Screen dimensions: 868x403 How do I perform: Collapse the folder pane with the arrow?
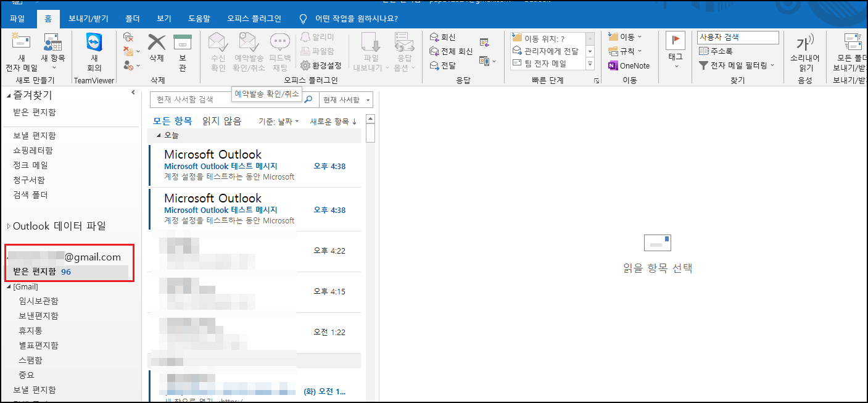point(133,93)
